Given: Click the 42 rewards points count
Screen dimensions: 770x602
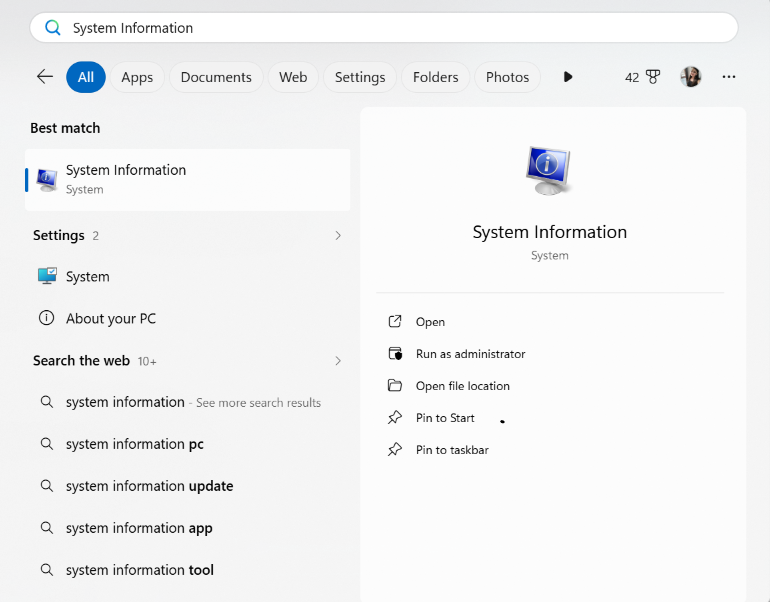Looking at the screenshot, I should pos(632,78).
